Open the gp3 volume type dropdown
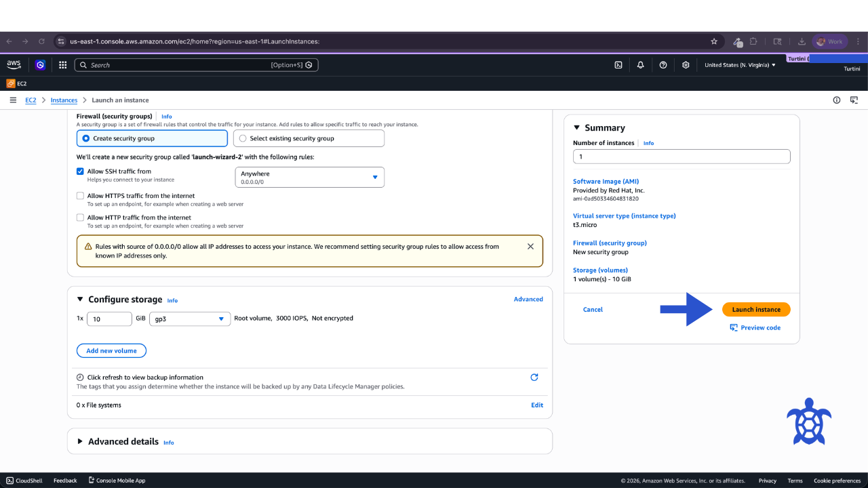868x488 pixels. click(190, 319)
